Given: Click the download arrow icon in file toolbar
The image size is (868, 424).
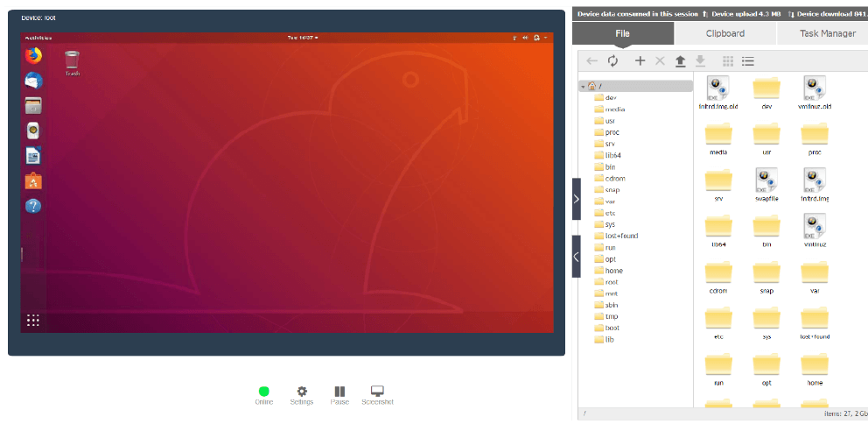Looking at the screenshot, I should point(700,61).
